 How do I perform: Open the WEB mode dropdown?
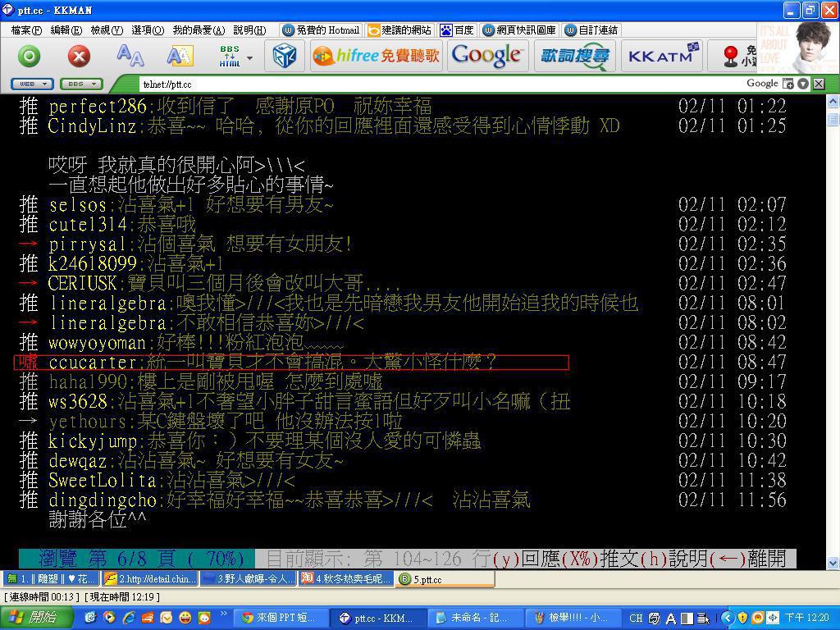pos(32,84)
